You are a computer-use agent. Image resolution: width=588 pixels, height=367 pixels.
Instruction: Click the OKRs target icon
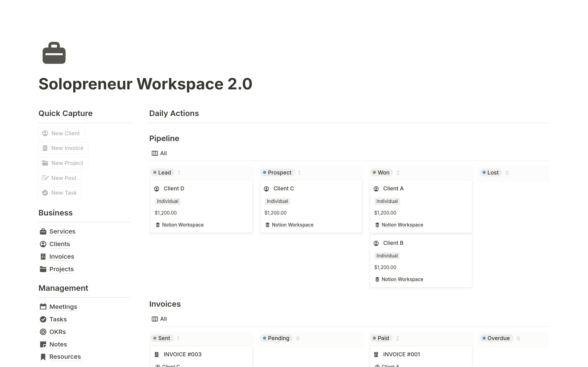pos(43,332)
